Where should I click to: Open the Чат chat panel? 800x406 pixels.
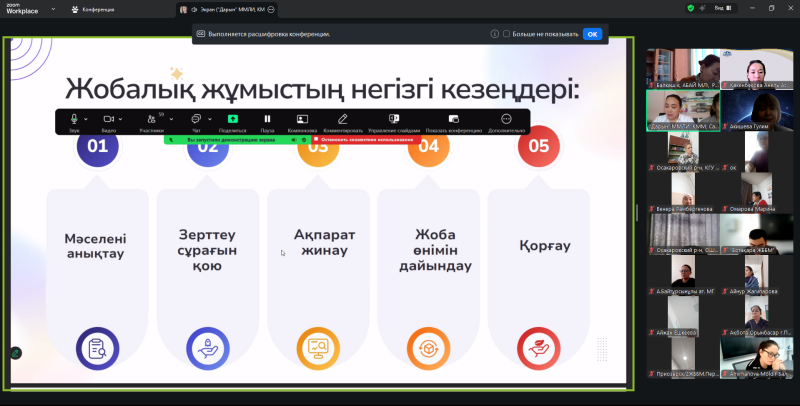[x=196, y=119]
